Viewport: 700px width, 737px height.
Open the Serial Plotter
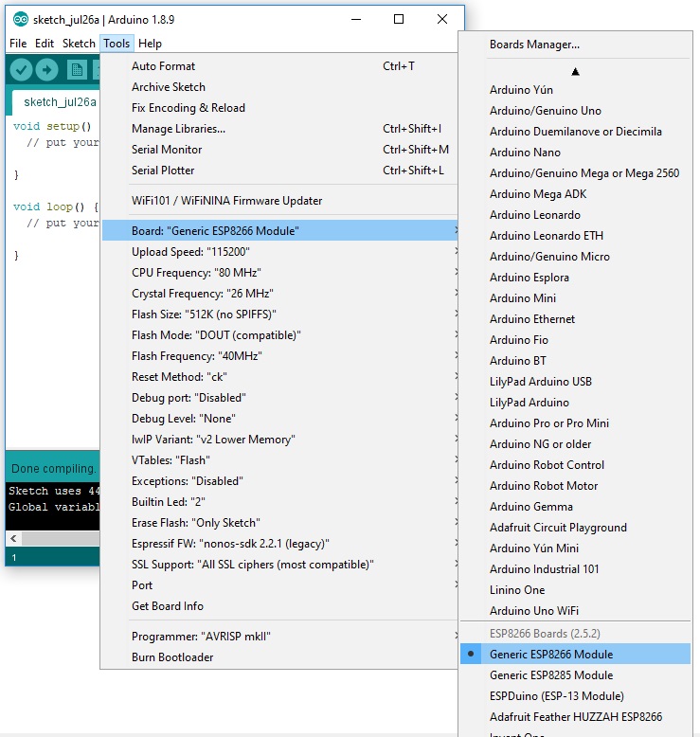click(279, 170)
